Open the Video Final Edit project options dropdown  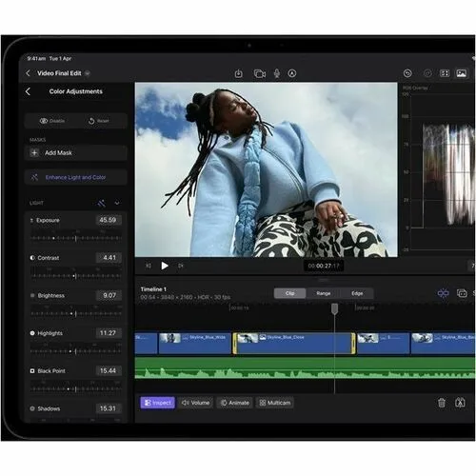(88, 73)
